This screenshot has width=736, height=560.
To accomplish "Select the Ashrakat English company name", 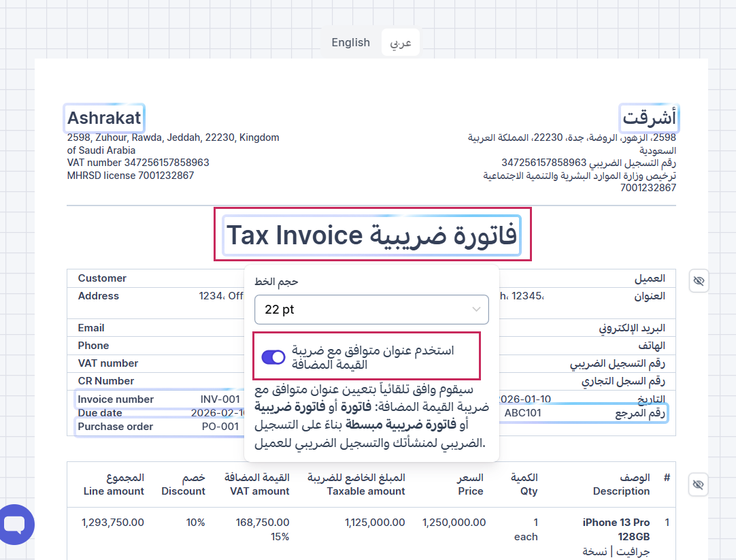I will (x=104, y=118).
